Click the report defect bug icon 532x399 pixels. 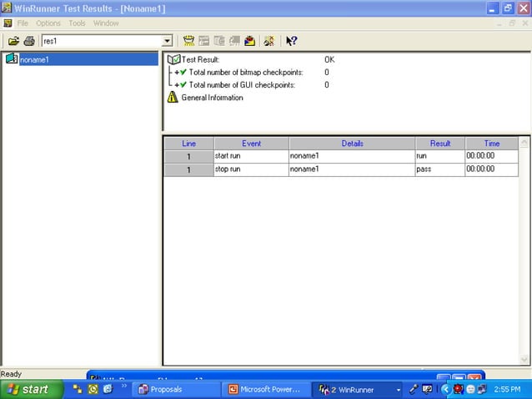pos(269,41)
